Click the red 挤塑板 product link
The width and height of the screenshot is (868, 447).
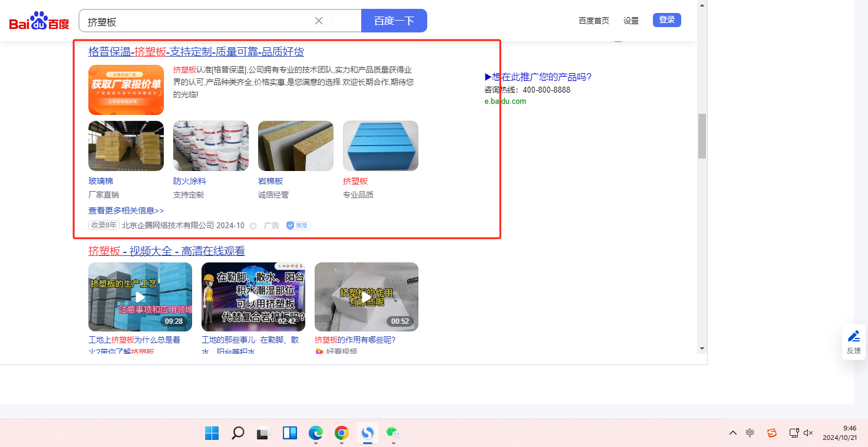coord(355,181)
